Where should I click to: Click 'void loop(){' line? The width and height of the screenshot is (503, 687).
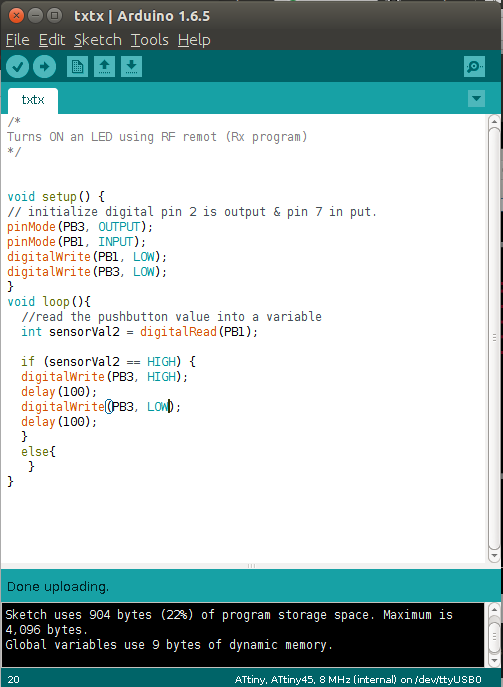(x=49, y=302)
